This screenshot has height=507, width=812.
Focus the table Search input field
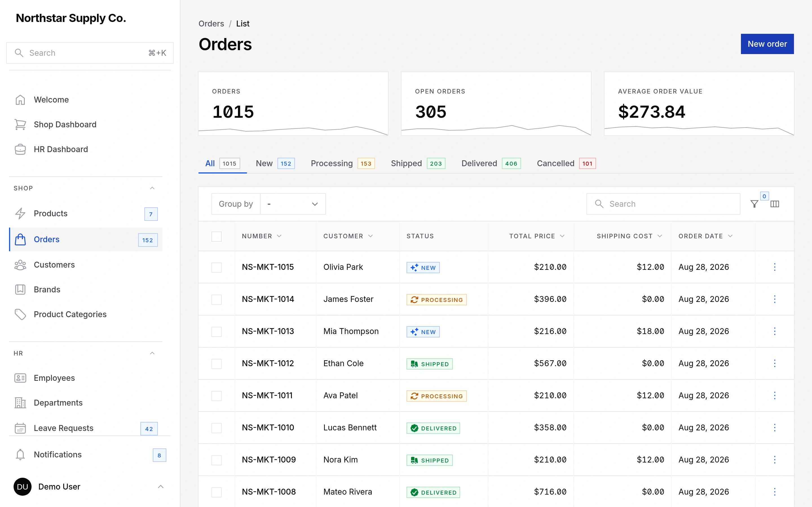[x=663, y=204]
